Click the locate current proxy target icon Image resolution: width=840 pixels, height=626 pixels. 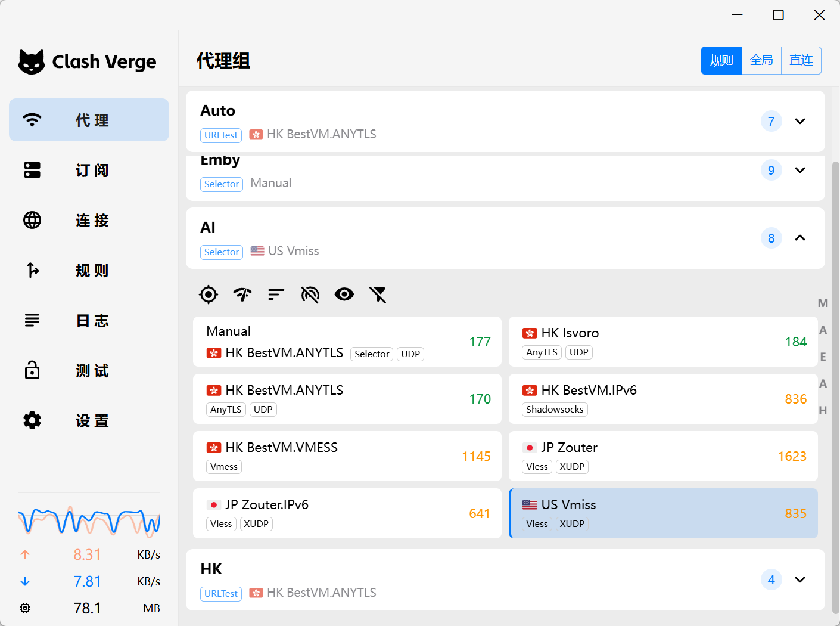point(209,294)
